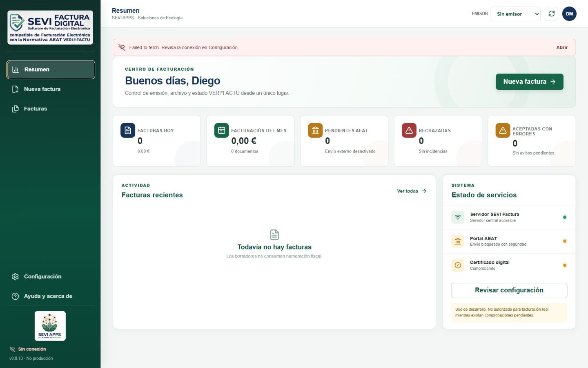This screenshot has width=588, height=368.
Task: Click the Sin conexión offline icon in sidebar
Action: [12, 349]
